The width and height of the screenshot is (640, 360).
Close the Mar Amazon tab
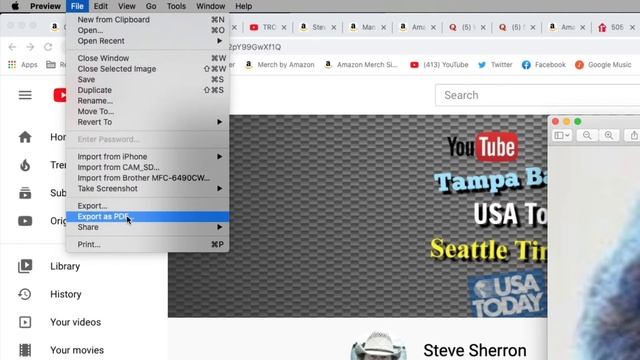[383, 27]
